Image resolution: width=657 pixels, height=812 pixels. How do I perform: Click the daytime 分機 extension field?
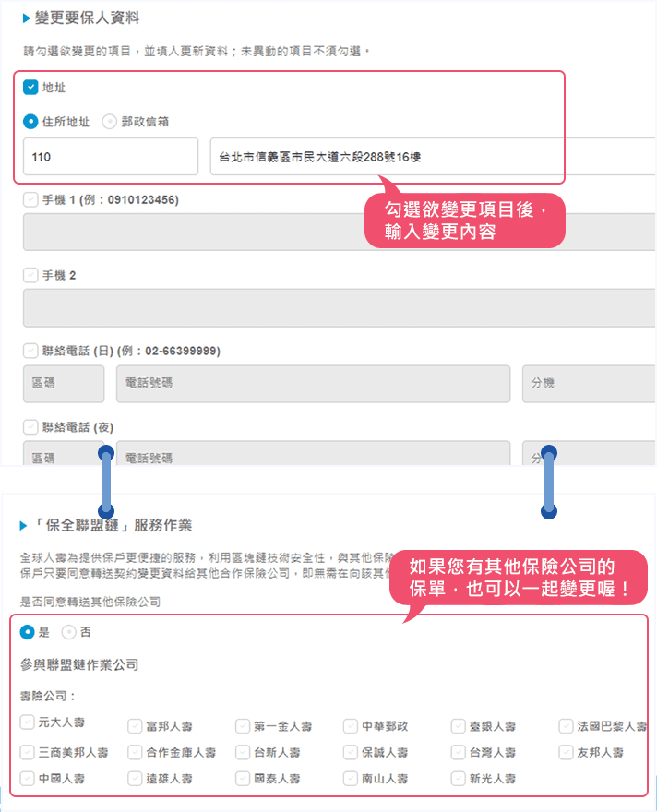pos(589,384)
